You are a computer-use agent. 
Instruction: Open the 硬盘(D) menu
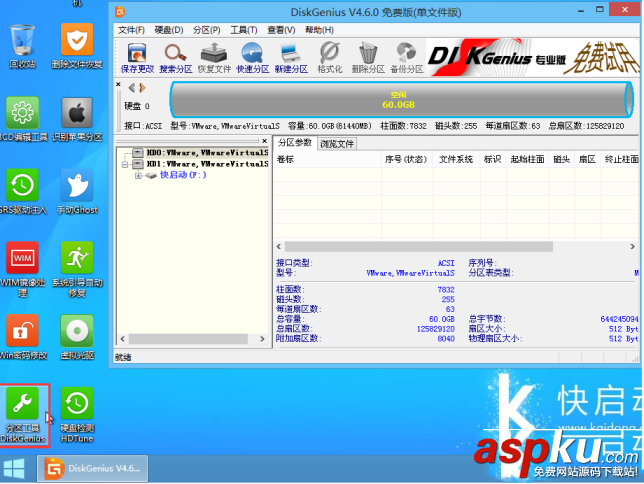point(168,30)
